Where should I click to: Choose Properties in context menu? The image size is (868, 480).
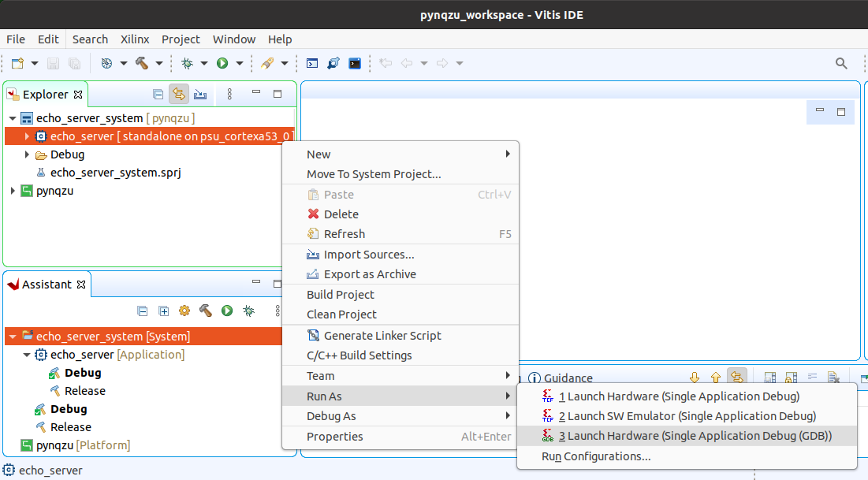click(x=400, y=437)
